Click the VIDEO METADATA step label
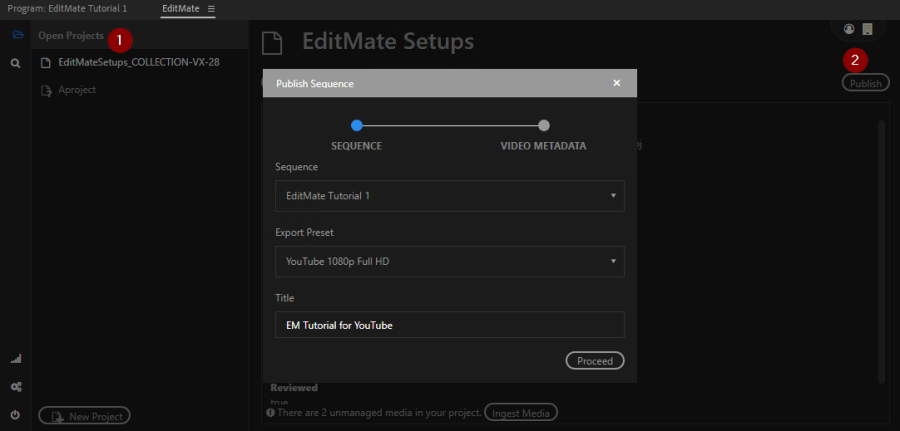Image resolution: width=900 pixels, height=431 pixels. (543, 146)
